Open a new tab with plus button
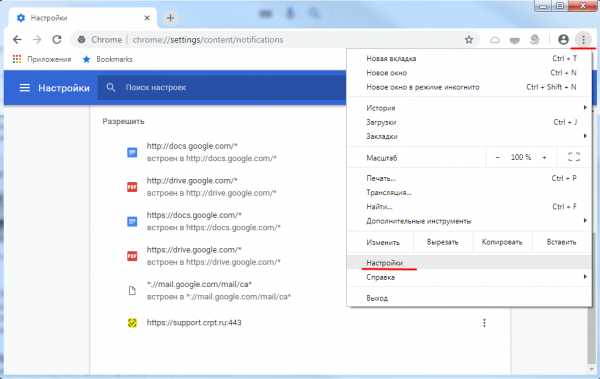Image resolution: width=600 pixels, height=379 pixels. [170, 18]
